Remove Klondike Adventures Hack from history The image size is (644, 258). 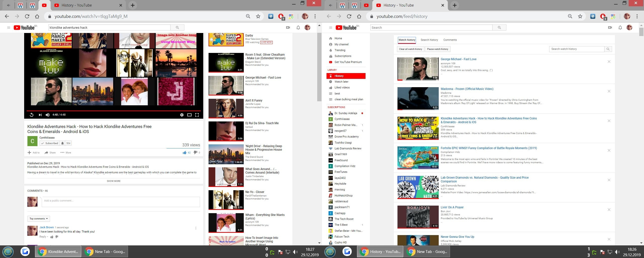(x=609, y=121)
